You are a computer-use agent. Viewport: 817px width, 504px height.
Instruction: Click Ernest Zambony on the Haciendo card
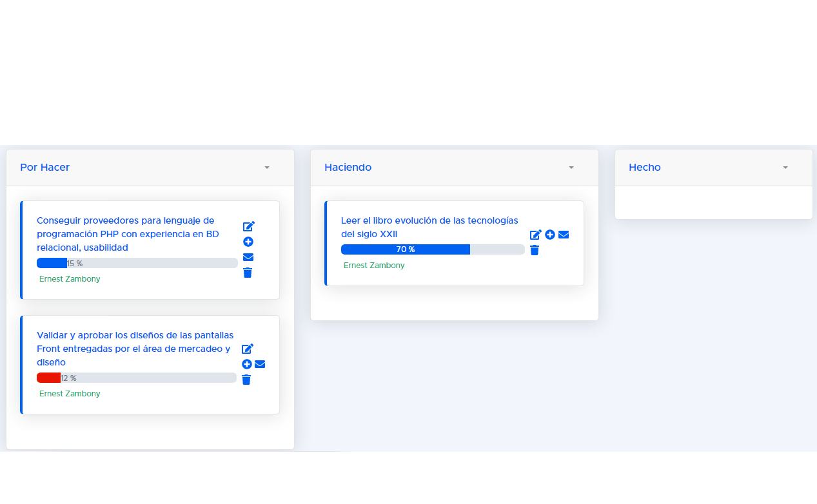coord(374,266)
